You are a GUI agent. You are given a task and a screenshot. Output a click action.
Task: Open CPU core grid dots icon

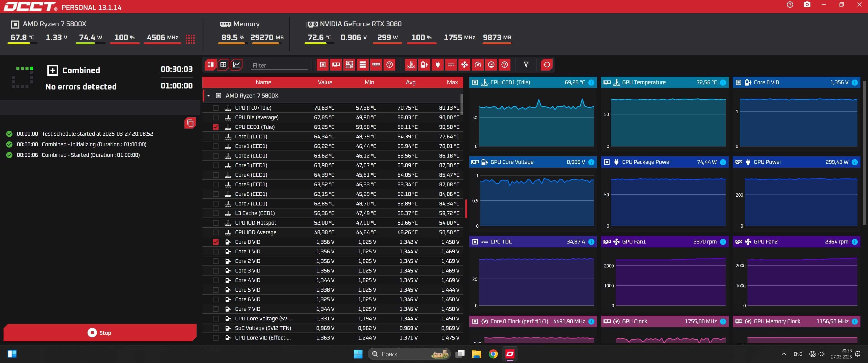(190, 39)
